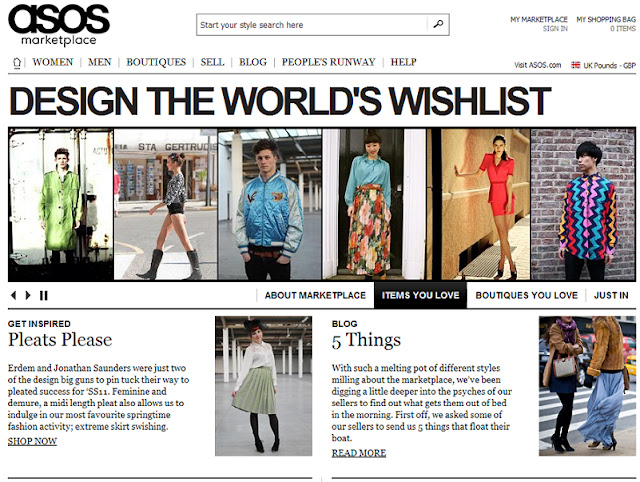Click the UK flag icon
This screenshot has height=482, width=640.
[x=576, y=65]
